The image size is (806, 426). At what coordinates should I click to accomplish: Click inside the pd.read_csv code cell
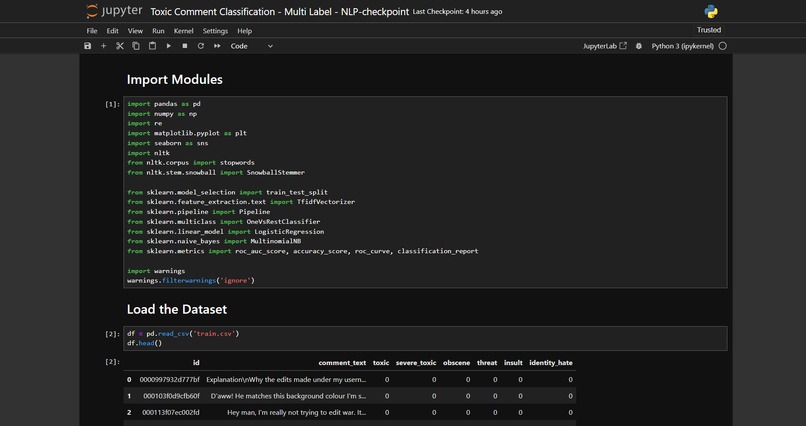pos(425,338)
